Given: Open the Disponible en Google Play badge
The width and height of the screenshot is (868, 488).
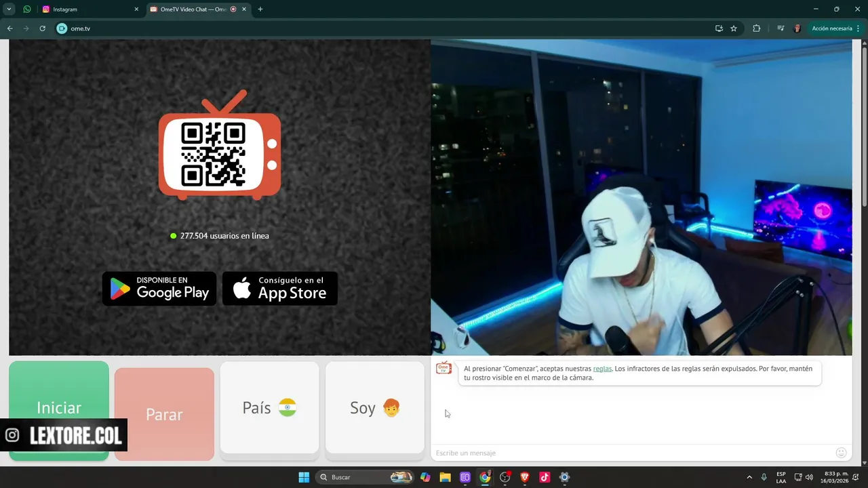Looking at the screenshot, I should coord(159,289).
